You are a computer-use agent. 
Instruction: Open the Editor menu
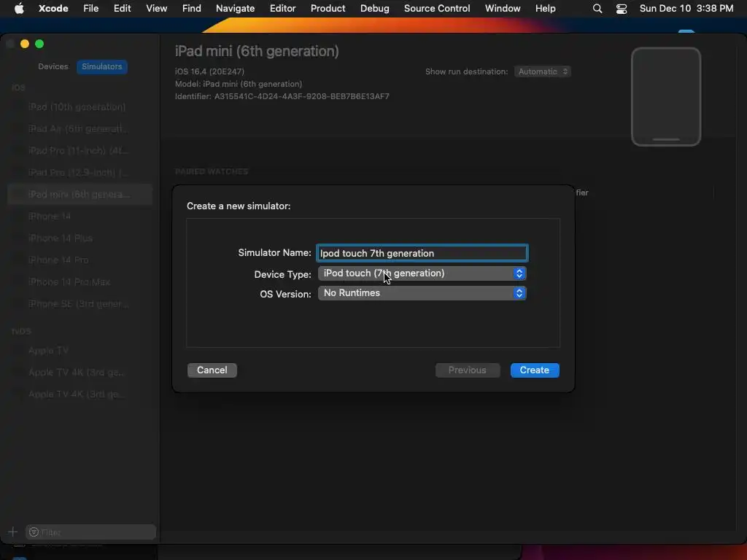tap(282, 9)
